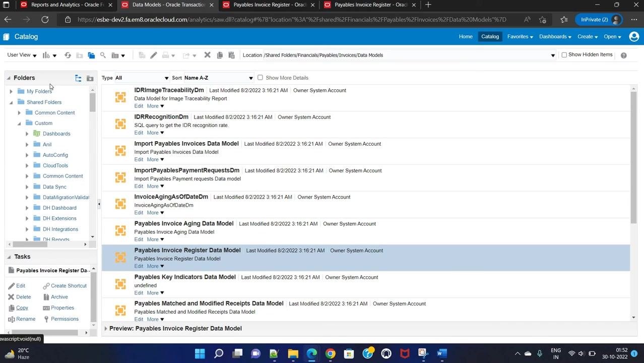This screenshot has width=644, height=363.
Task: Click the new folder icon beside Folders header
Action: coord(90,78)
